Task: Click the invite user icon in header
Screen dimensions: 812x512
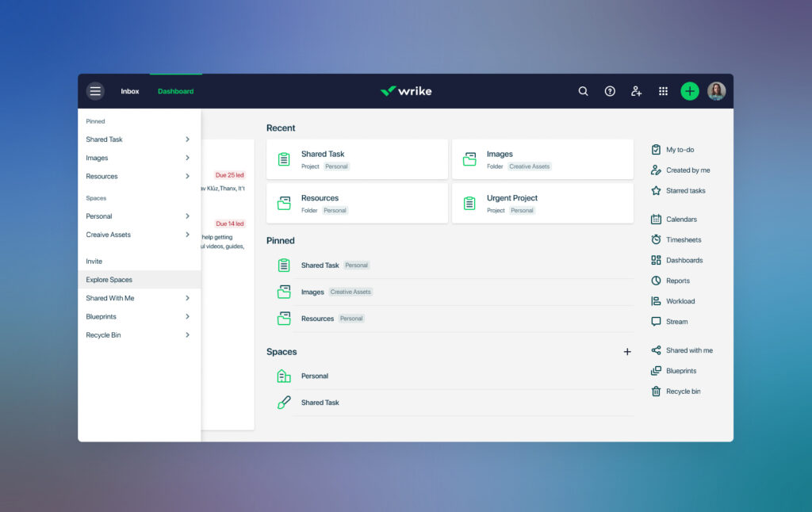Action: pos(637,91)
